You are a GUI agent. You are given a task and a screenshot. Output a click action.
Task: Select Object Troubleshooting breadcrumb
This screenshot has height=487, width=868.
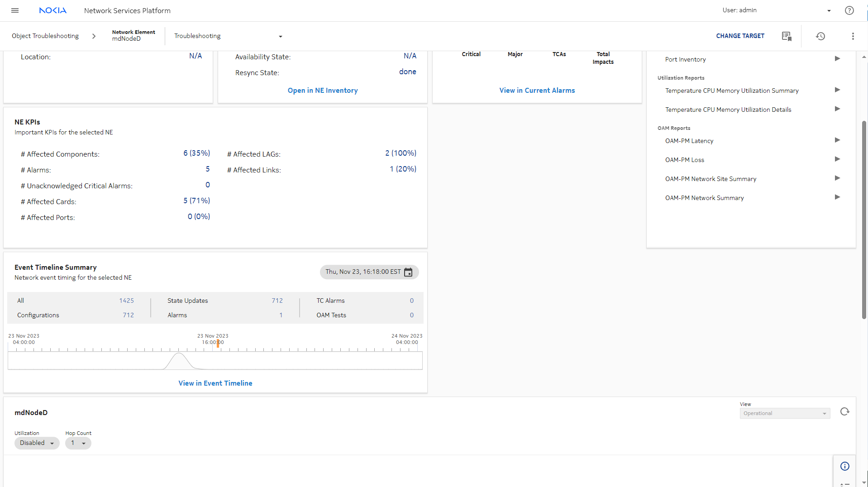[x=45, y=36]
